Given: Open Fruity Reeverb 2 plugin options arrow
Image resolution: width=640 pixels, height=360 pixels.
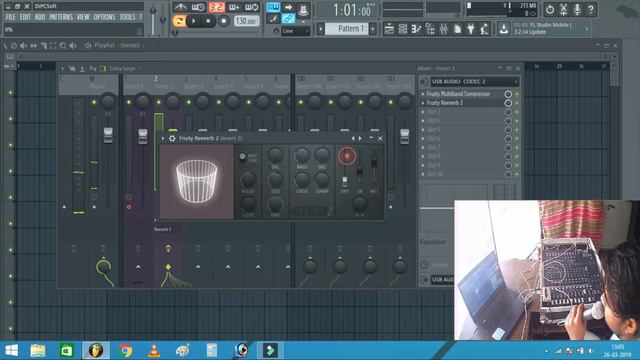Looking at the screenshot, I should (163, 139).
